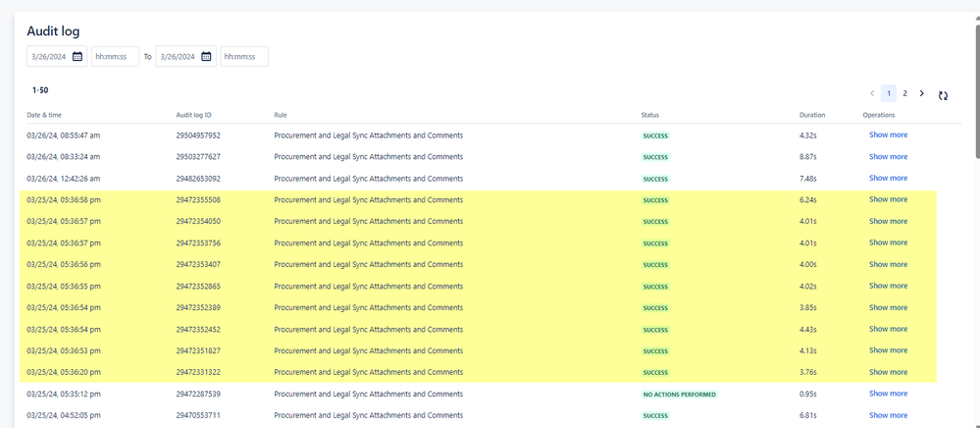Click duration value 4.32s
Viewport: 980px width, 428px height.
pos(807,135)
